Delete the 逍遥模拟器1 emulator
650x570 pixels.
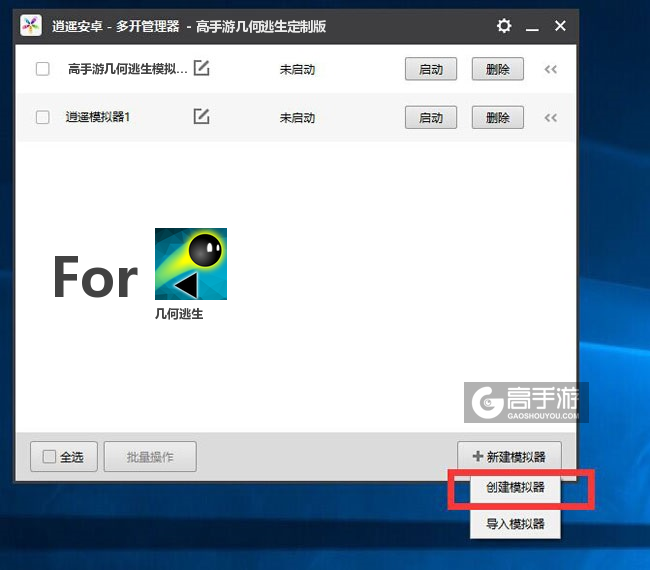click(x=497, y=117)
